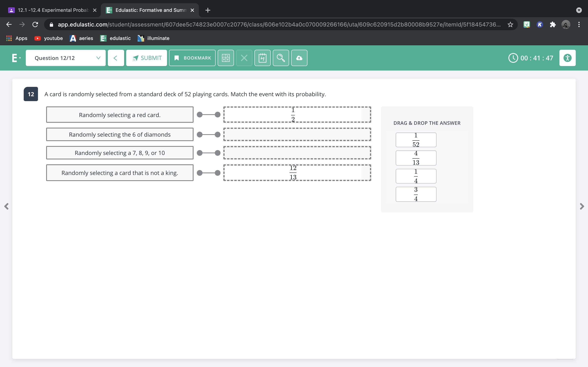This screenshot has height=367, width=588.
Task: Select the 1/52 answer tile
Action: [416, 140]
